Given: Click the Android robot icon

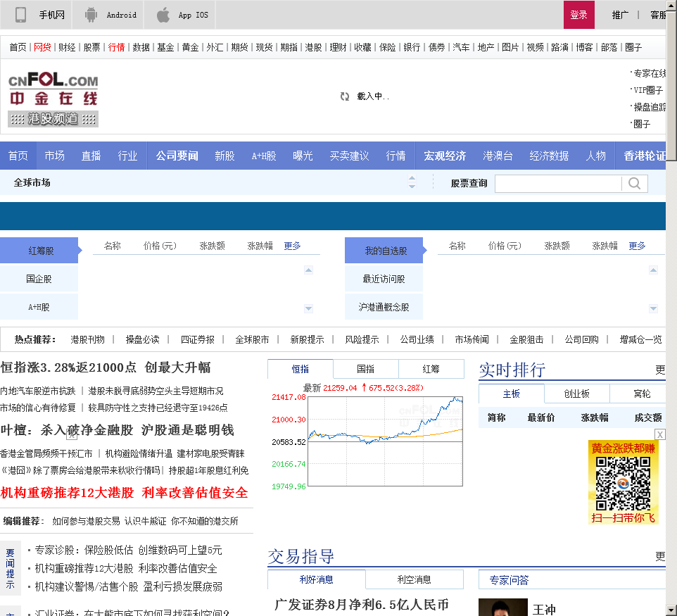Looking at the screenshot, I should [91, 15].
